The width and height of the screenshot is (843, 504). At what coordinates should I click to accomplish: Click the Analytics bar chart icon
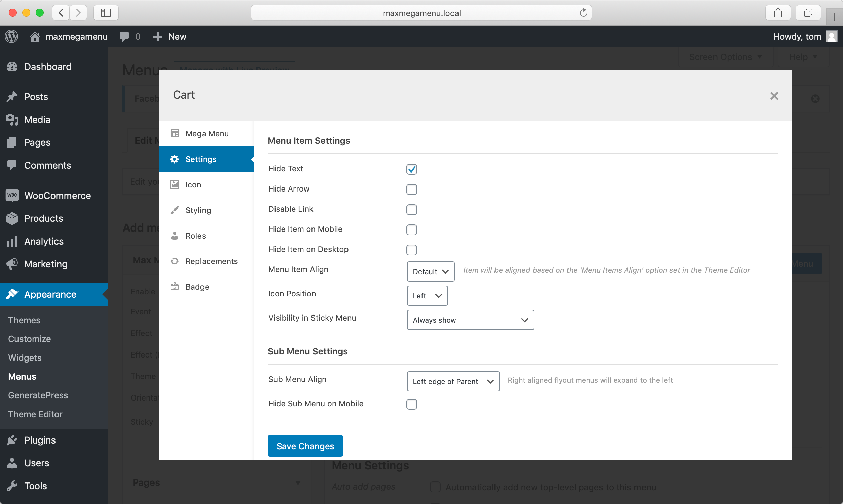[12, 242]
